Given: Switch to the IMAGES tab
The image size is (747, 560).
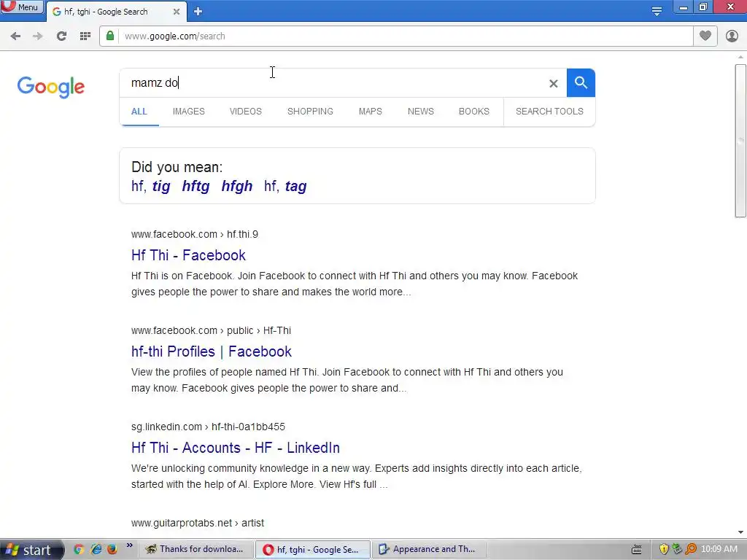Looking at the screenshot, I should coord(189,112).
